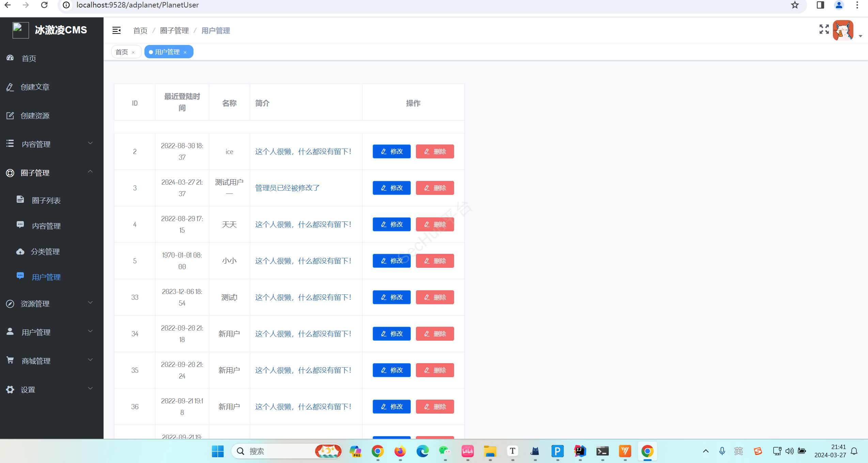Switch to the 首页 page tab
Screen dimensions: 868x463
tap(122, 52)
